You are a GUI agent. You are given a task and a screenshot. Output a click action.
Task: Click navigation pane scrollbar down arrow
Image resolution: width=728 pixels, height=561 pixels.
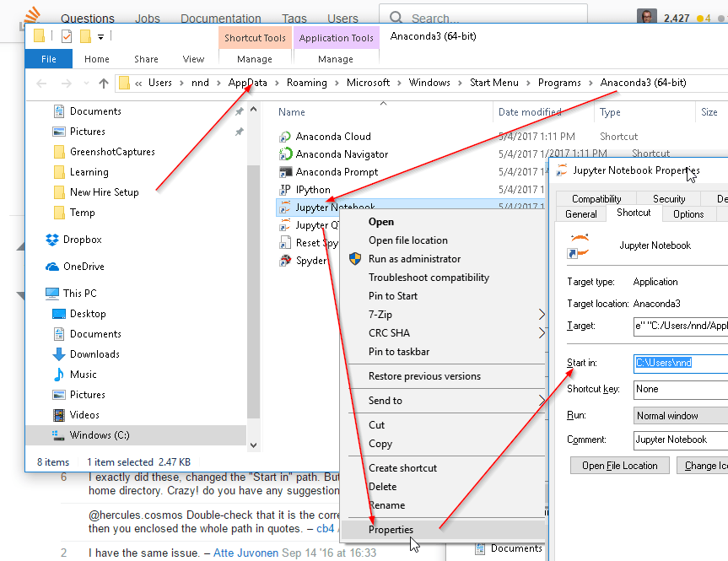coord(254,445)
